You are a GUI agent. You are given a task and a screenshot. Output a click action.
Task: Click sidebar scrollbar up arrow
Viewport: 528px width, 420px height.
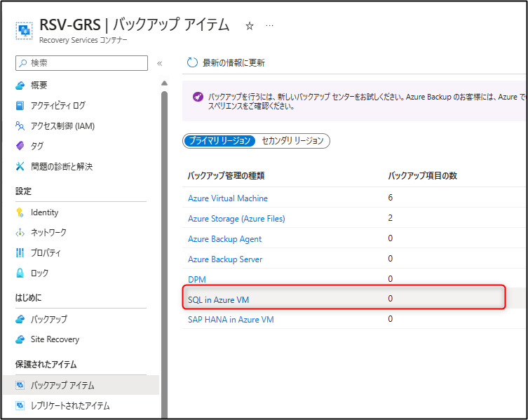164,83
